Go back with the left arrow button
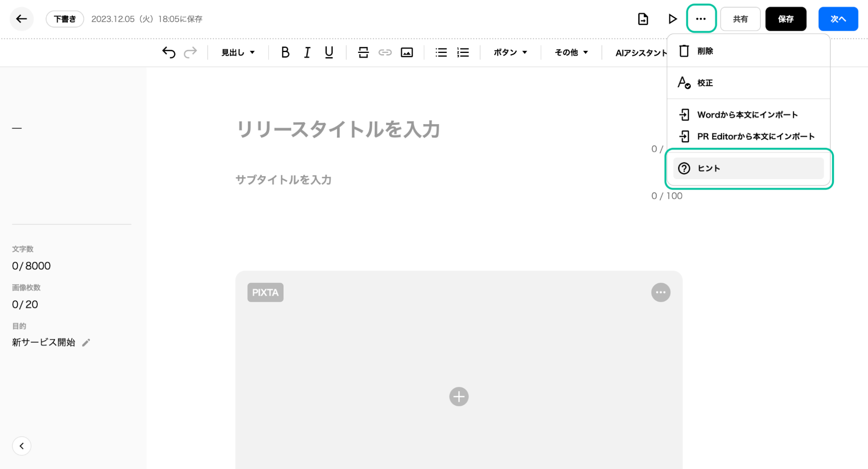This screenshot has width=868, height=469. [x=21, y=19]
